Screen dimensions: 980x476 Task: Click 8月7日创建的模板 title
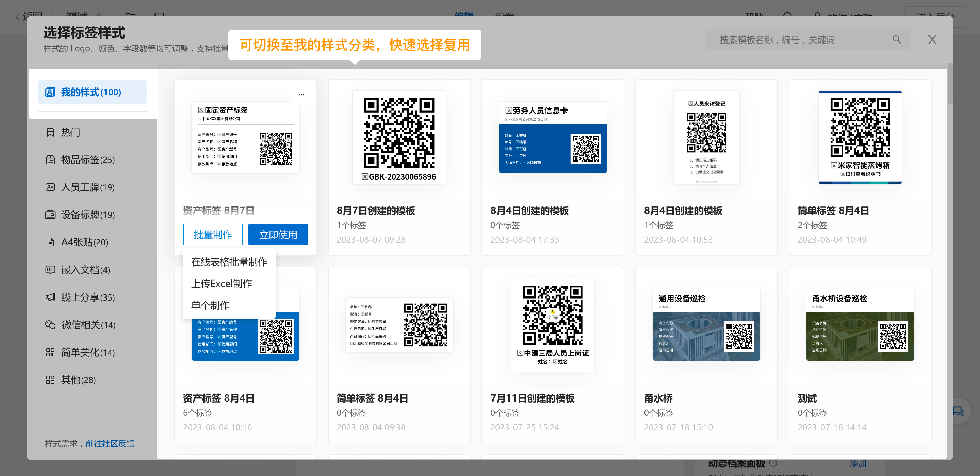[x=376, y=210]
